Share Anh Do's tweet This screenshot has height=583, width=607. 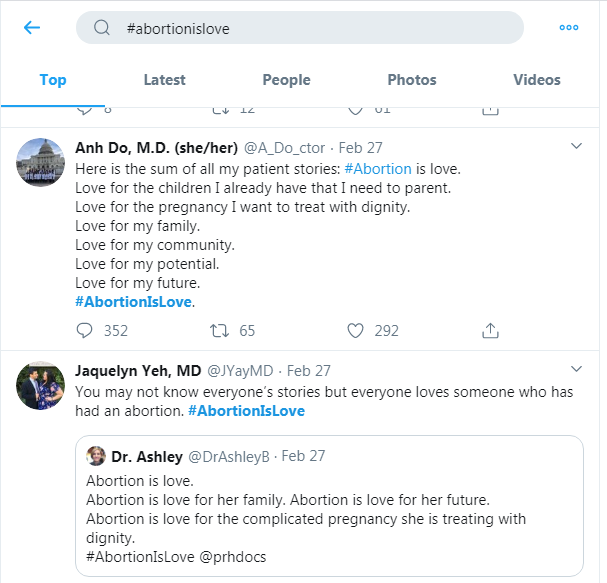tap(491, 330)
